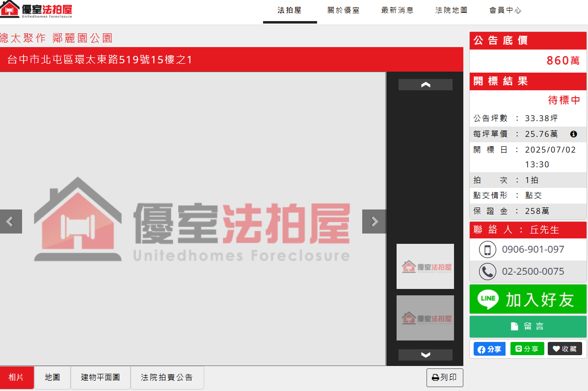
Task: Call mobile number 0906-901-097
Action: [533, 249]
